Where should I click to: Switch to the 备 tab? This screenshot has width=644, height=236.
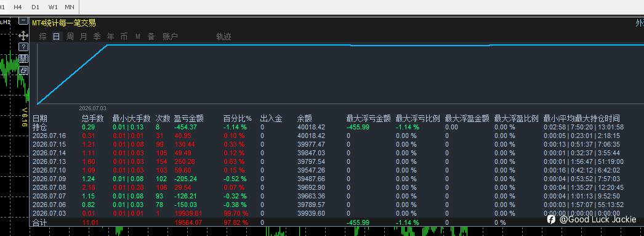(x=151, y=36)
